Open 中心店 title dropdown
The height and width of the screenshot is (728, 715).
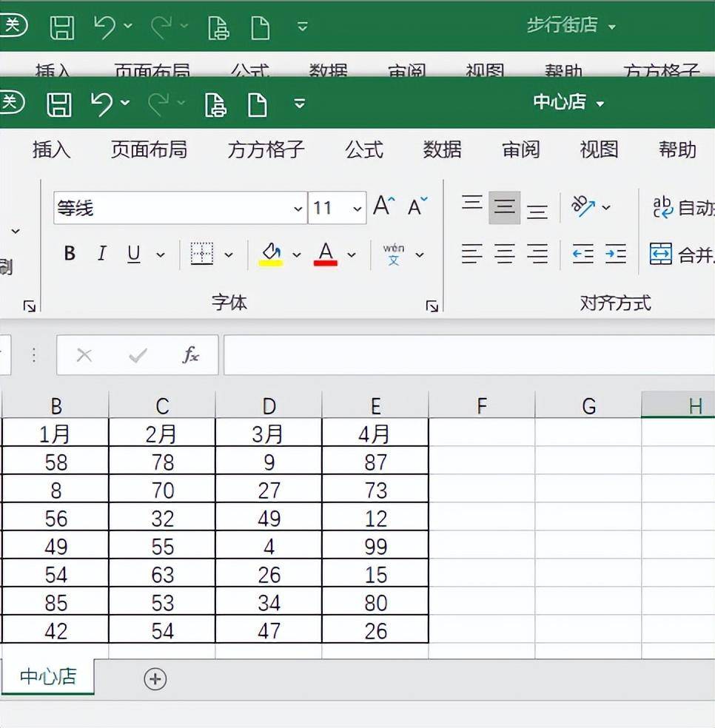(600, 104)
